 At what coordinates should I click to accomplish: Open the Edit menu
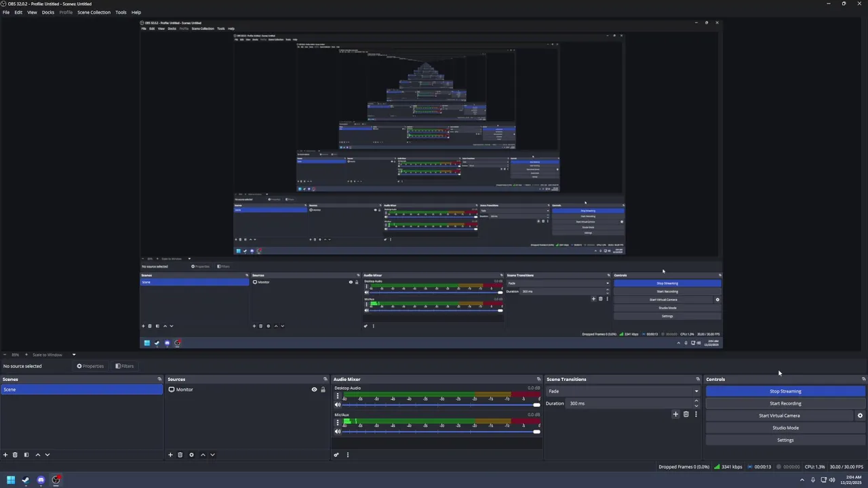[x=18, y=12]
